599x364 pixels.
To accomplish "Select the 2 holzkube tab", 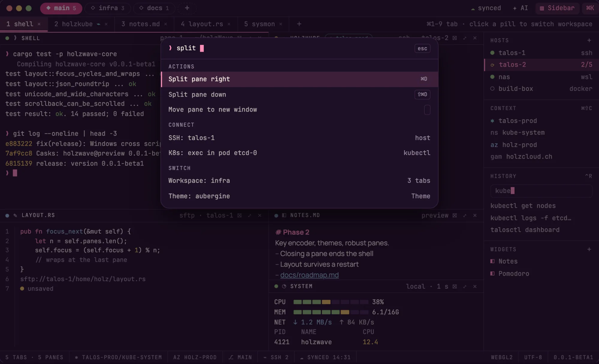I will [x=81, y=24].
